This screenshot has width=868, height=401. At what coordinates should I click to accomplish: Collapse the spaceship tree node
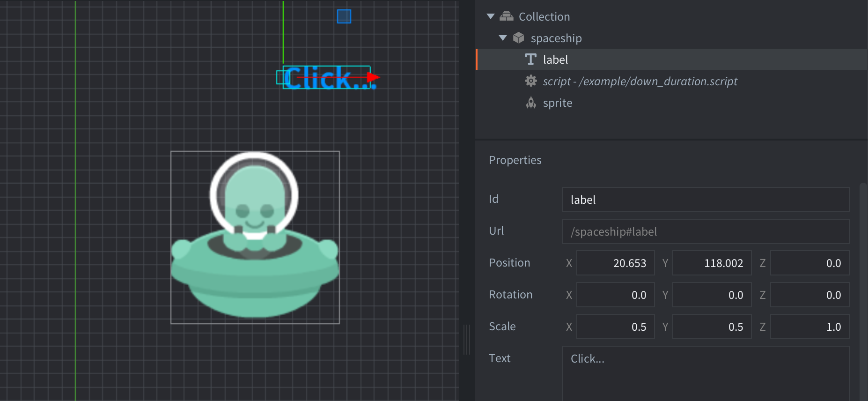[503, 38]
